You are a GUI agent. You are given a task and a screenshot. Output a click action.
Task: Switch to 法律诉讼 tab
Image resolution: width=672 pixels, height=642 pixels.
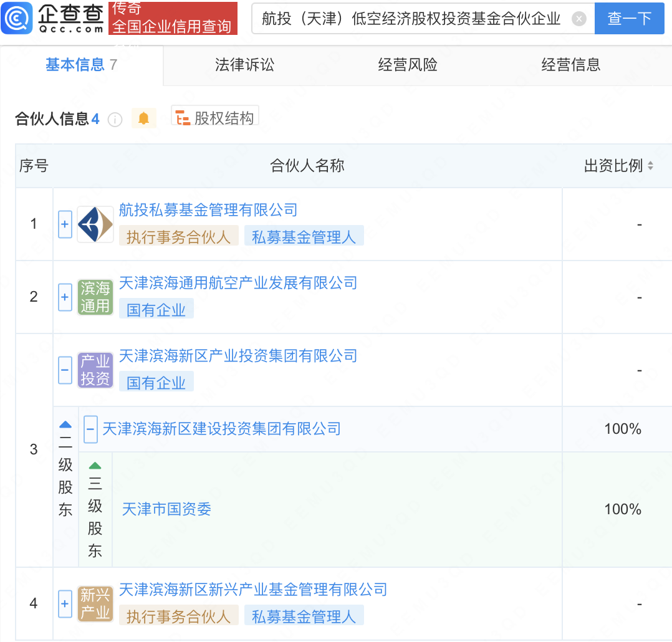click(x=244, y=65)
